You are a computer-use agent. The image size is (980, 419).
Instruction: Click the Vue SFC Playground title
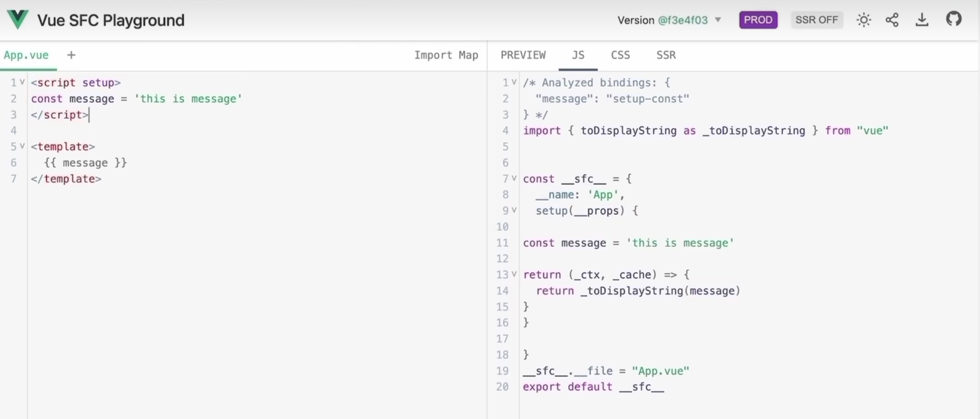tap(111, 20)
